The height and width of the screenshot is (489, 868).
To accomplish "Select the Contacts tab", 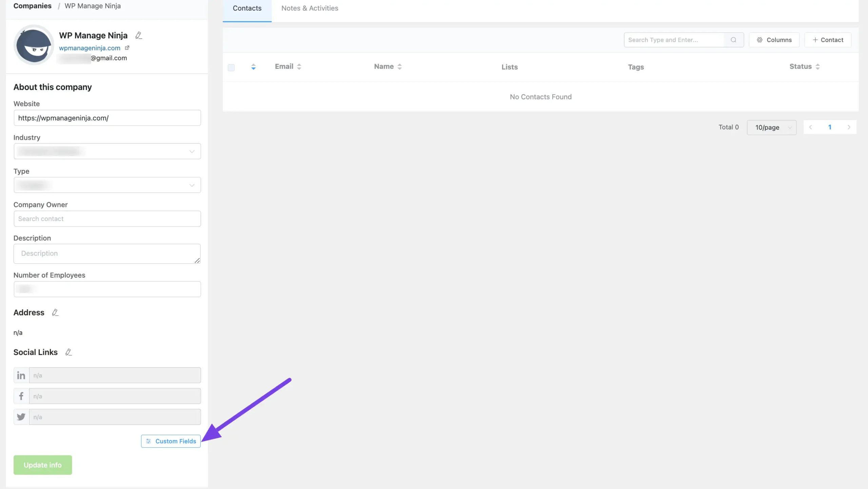I will [x=248, y=8].
